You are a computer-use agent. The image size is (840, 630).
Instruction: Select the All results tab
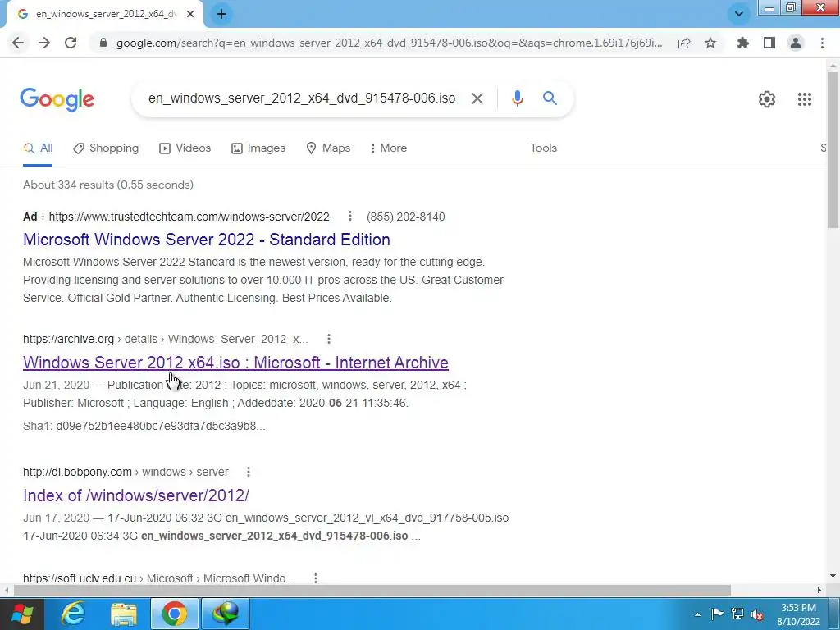[x=38, y=148]
